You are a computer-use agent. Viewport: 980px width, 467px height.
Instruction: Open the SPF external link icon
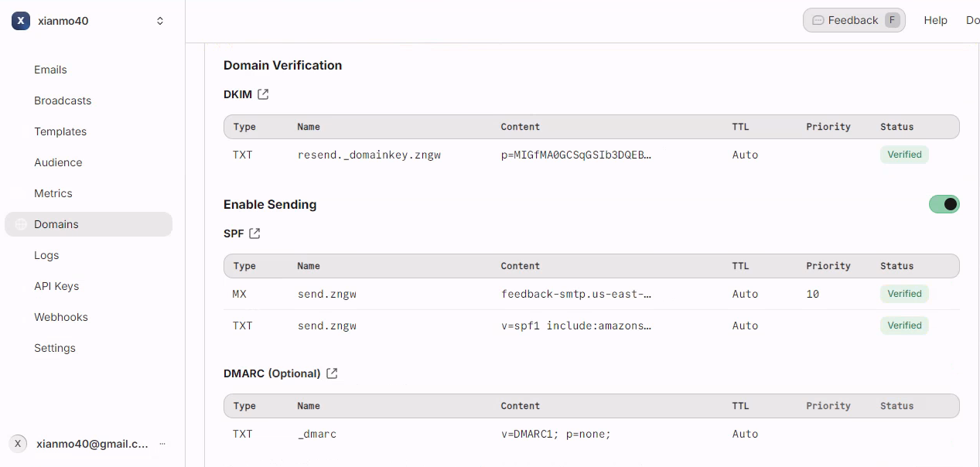click(254, 233)
